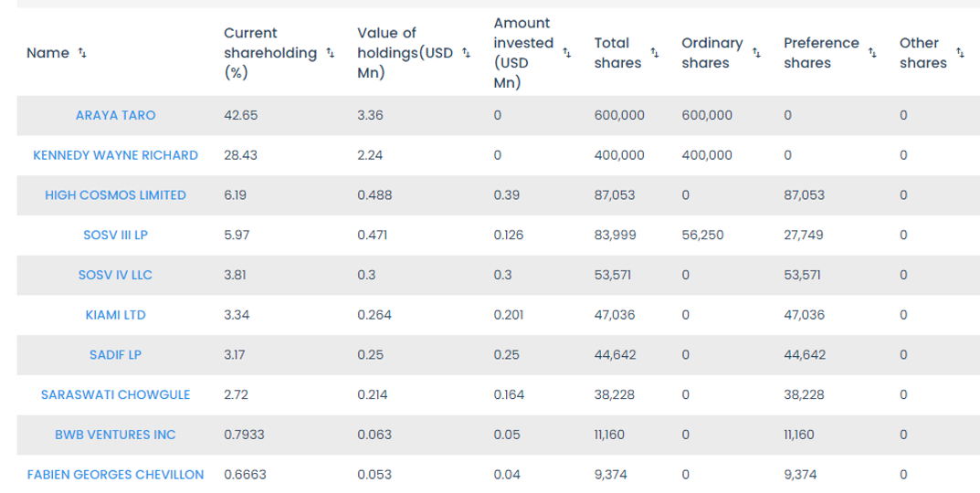This screenshot has width=980, height=493.
Task: Sort table by Ordinary shares icon
Action: pyautogui.click(x=756, y=53)
